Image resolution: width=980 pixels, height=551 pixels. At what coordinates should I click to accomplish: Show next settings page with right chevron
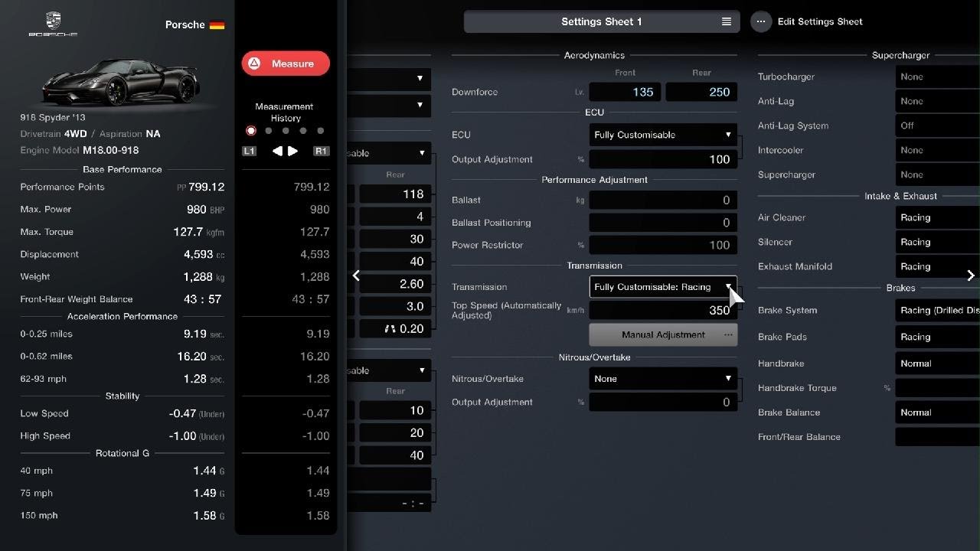point(970,275)
